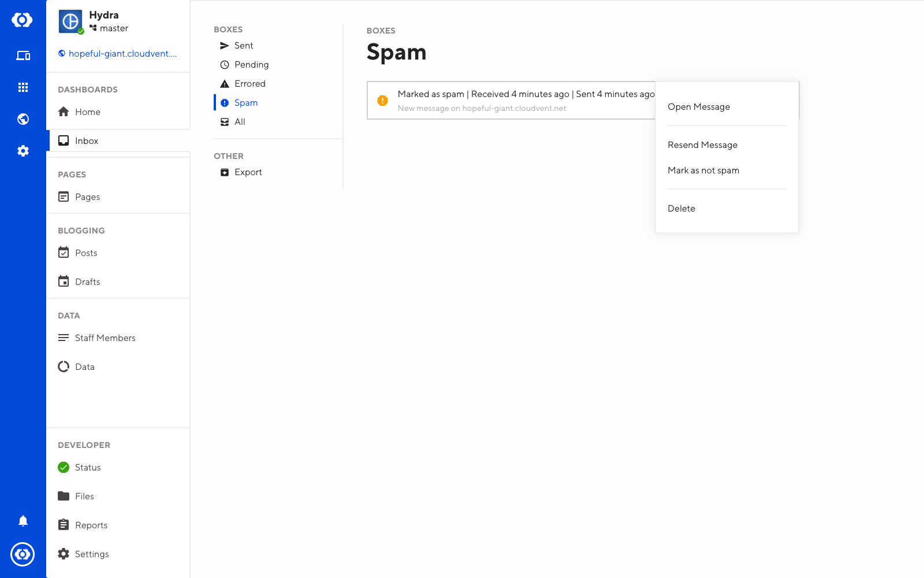924x578 pixels.
Task: Open the Pending box
Action: click(x=251, y=65)
